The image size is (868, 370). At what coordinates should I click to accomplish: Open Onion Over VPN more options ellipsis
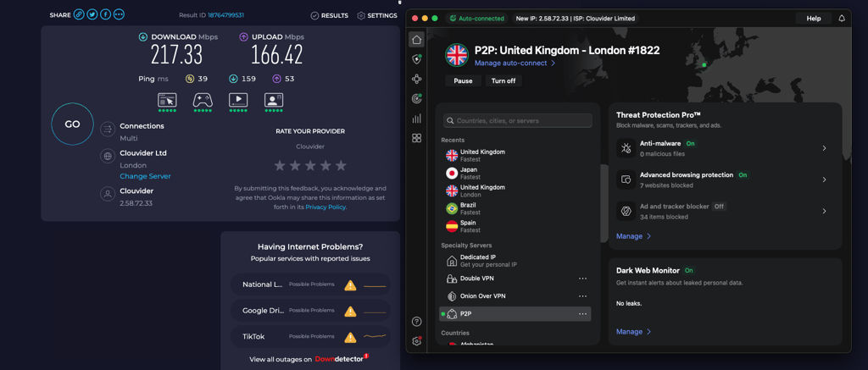(x=582, y=296)
